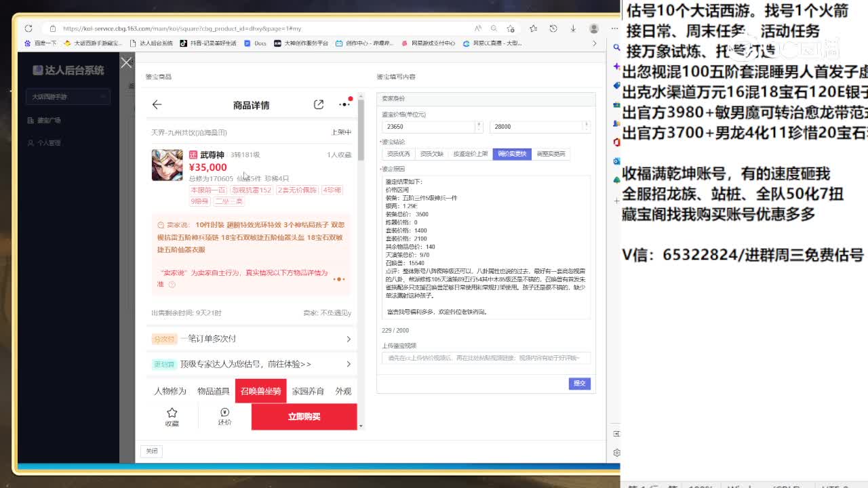Click the browser profile avatar
Screen dimensions: 868x488
click(594, 28)
